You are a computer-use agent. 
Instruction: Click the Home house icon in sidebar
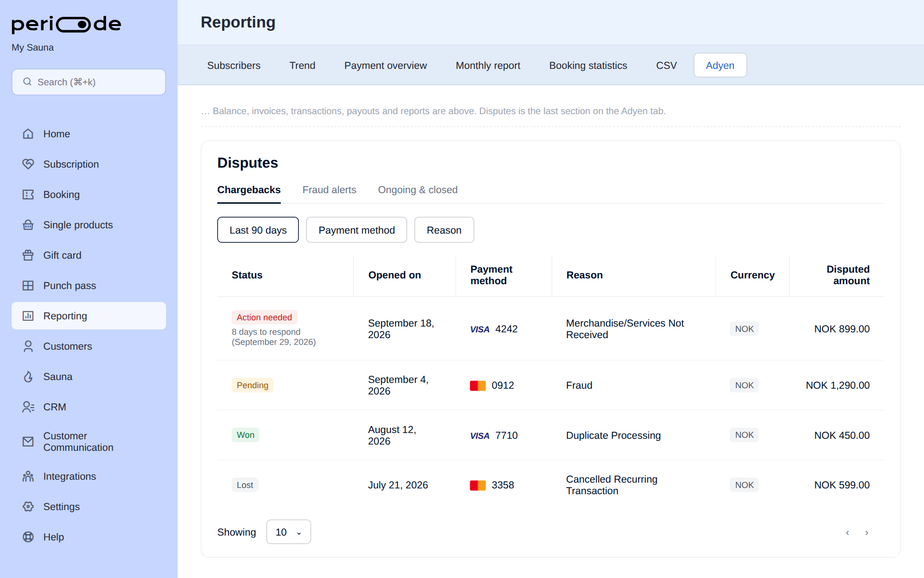click(x=28, y=134)
